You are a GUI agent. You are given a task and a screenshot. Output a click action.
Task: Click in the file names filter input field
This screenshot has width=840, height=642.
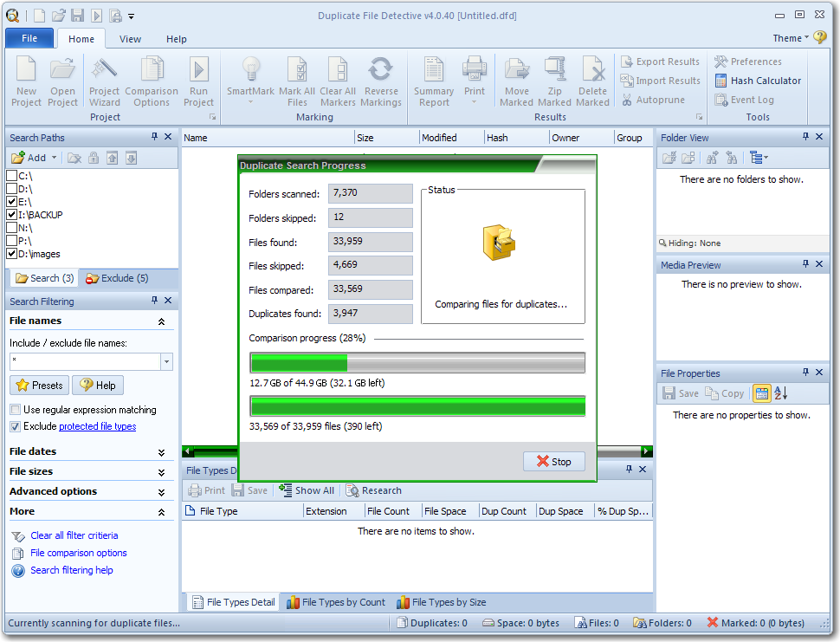click(85, 362)
